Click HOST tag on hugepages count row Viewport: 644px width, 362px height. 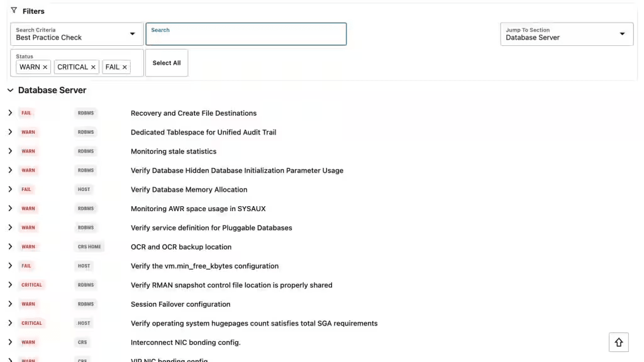coord(84,323)
